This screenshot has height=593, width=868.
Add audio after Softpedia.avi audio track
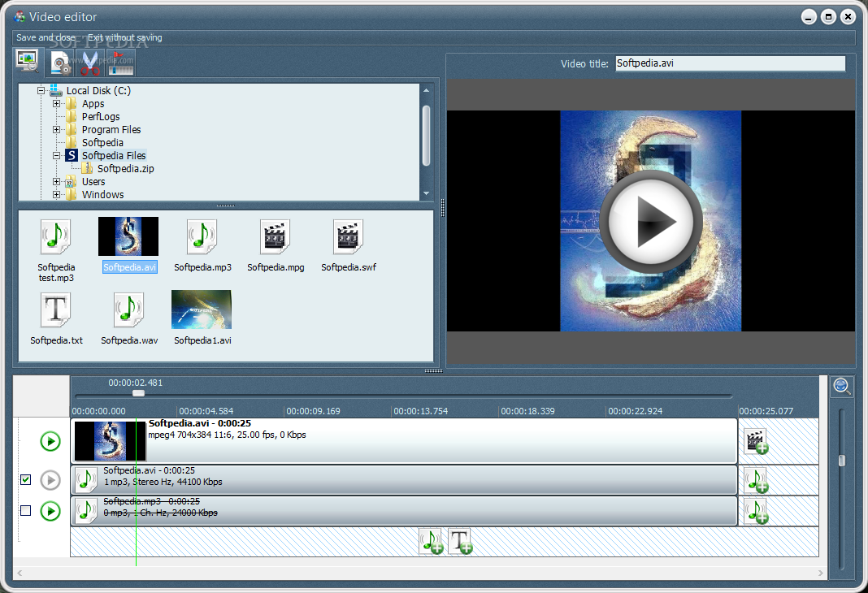(756, 480)
